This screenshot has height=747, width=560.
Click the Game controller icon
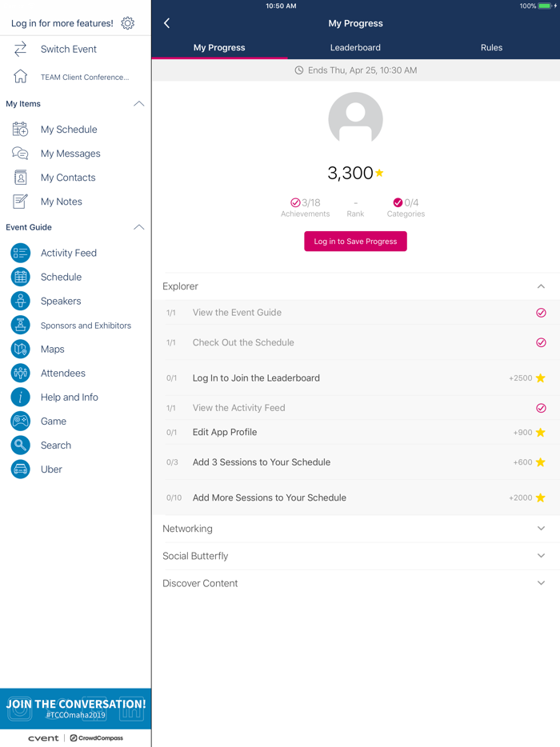(x=21, y=421)
